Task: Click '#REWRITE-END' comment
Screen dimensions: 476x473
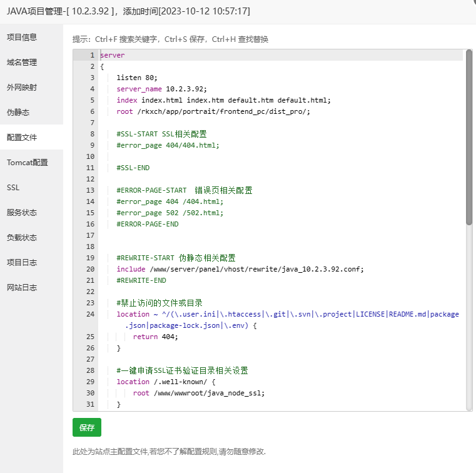Action: click(x=141, y=280)
